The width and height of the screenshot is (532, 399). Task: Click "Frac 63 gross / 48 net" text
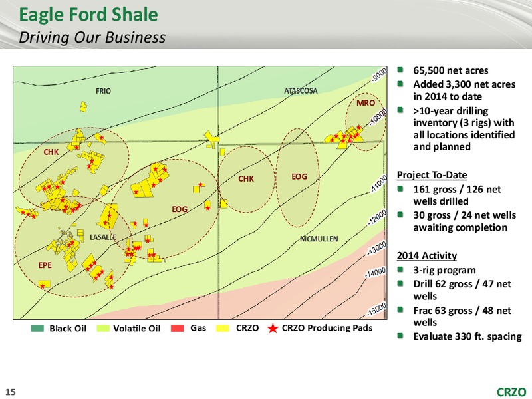[x=462, y=310]
